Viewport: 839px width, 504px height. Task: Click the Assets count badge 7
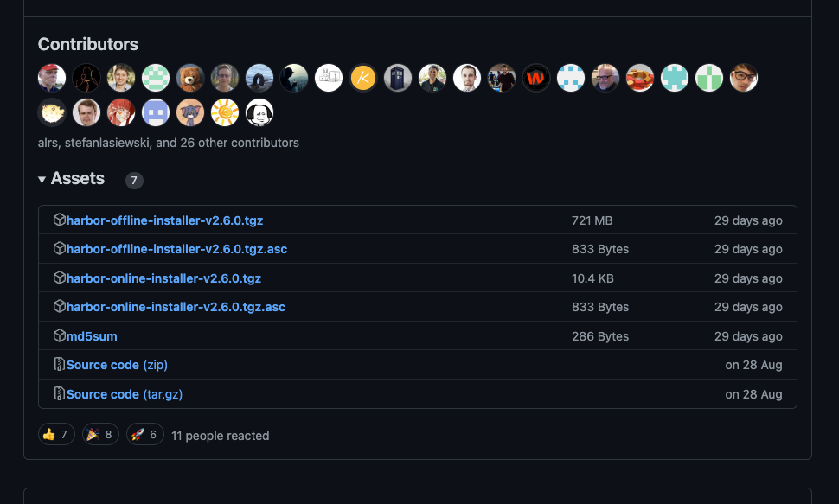pyautogui.click(x=134, y=181)
